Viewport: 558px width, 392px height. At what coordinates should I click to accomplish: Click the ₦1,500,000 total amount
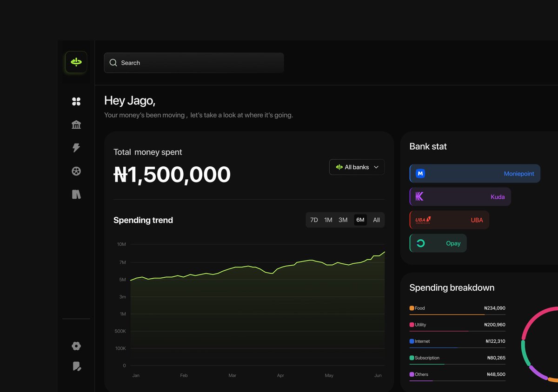(172, 175)
